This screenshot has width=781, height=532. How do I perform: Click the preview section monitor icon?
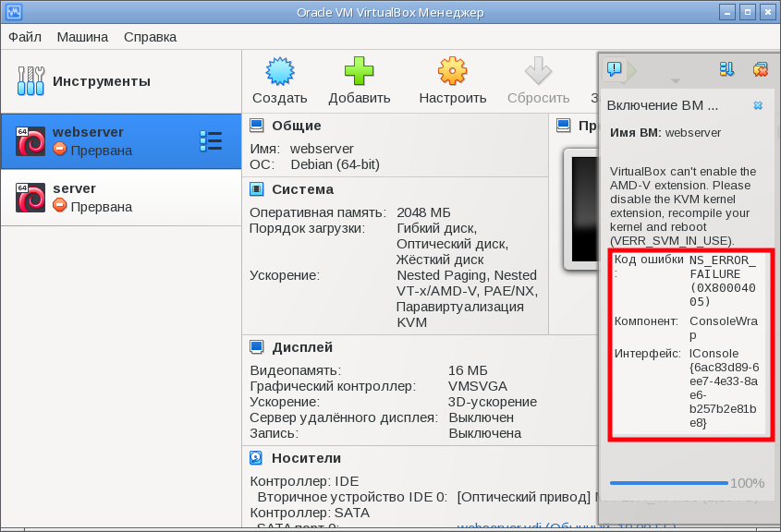(x=563, y=126)
